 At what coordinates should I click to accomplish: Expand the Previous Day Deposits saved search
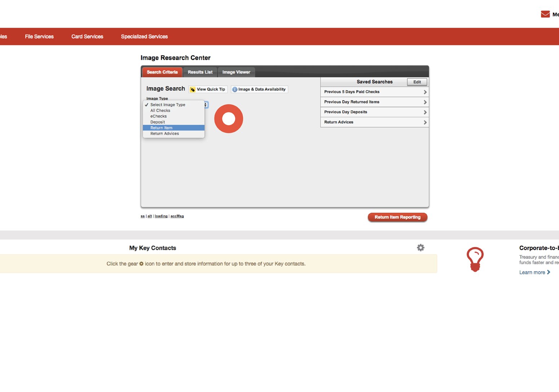click(374, 112)
